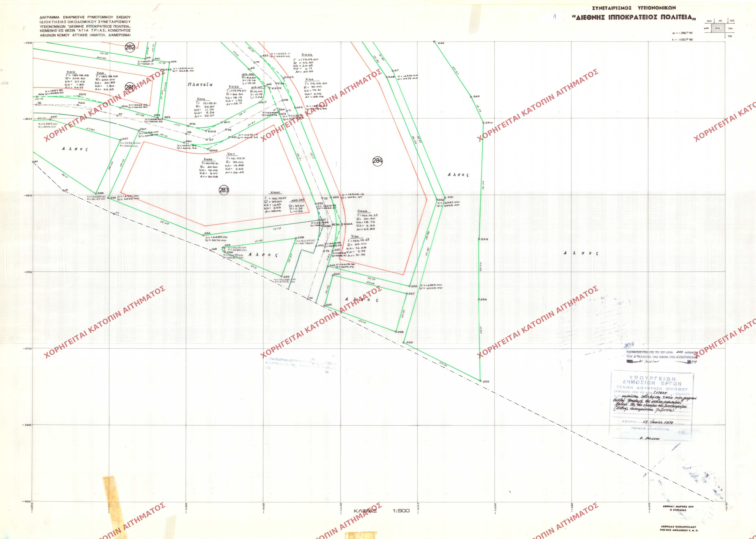Click the grid label '-6800' on the left edge
The height and width of the screenshot is (539, 756).
(x=27, y=425)
